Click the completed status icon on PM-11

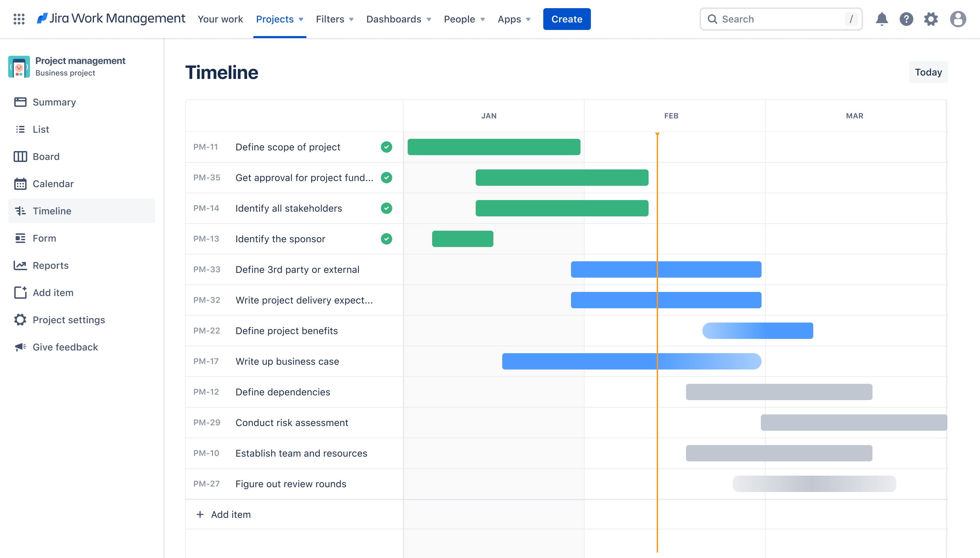point(386,147)
